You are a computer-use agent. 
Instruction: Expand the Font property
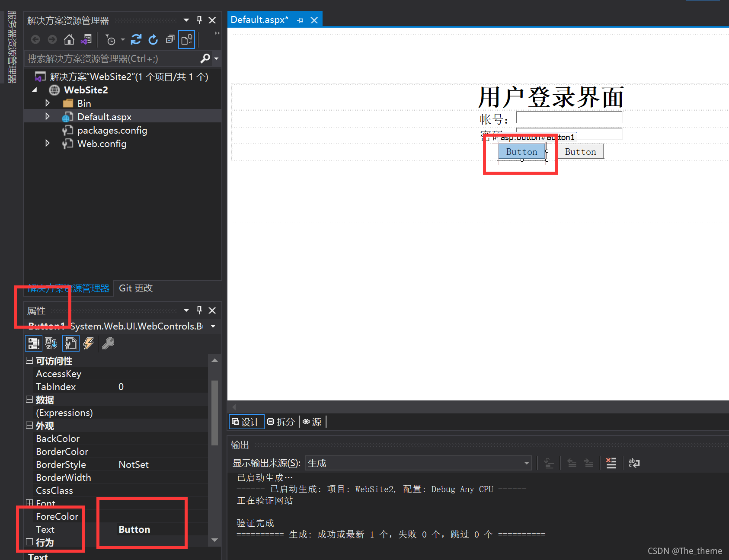[x=29, y=502]
